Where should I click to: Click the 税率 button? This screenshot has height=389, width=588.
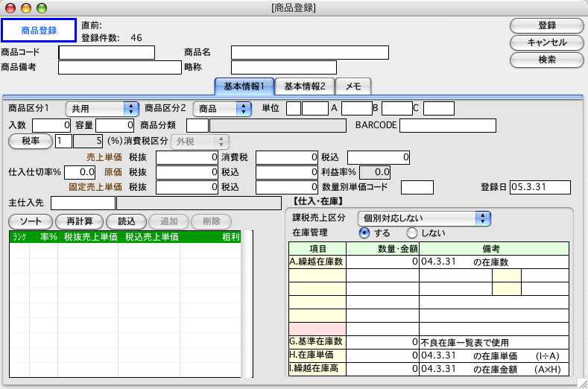pyautogui.click(x=29, y=140)
